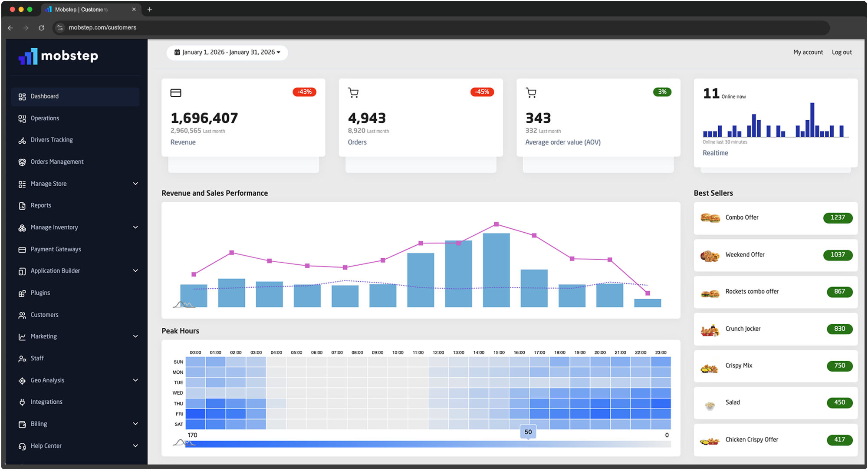This screenshot has height=471, width=868.
Task: Open the Application Builder submenu
Action: point(136,271)
